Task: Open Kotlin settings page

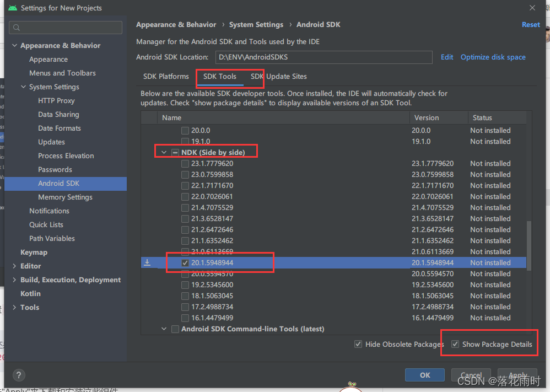Action: point(30,293)
